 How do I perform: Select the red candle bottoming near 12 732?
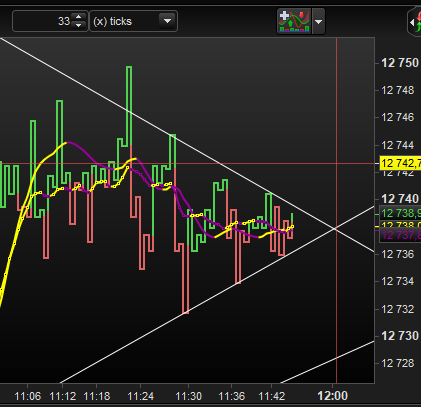[186, 278]
